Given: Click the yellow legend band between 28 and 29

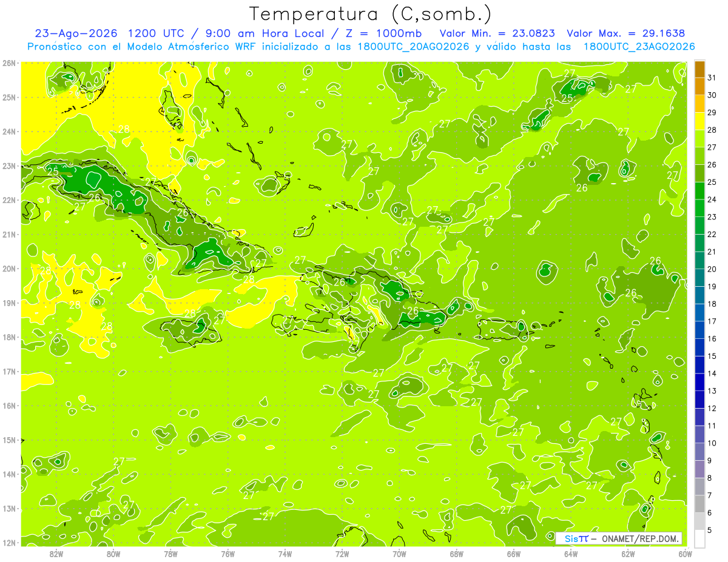Looking at the screenshot, I should [700, 122].
